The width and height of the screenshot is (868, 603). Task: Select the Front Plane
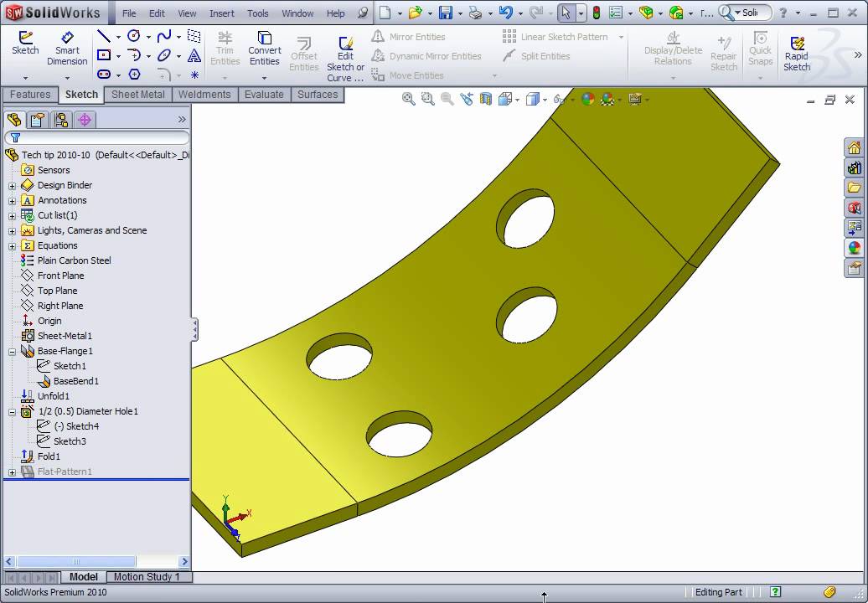pyautogui.click(x=61, y=276)
